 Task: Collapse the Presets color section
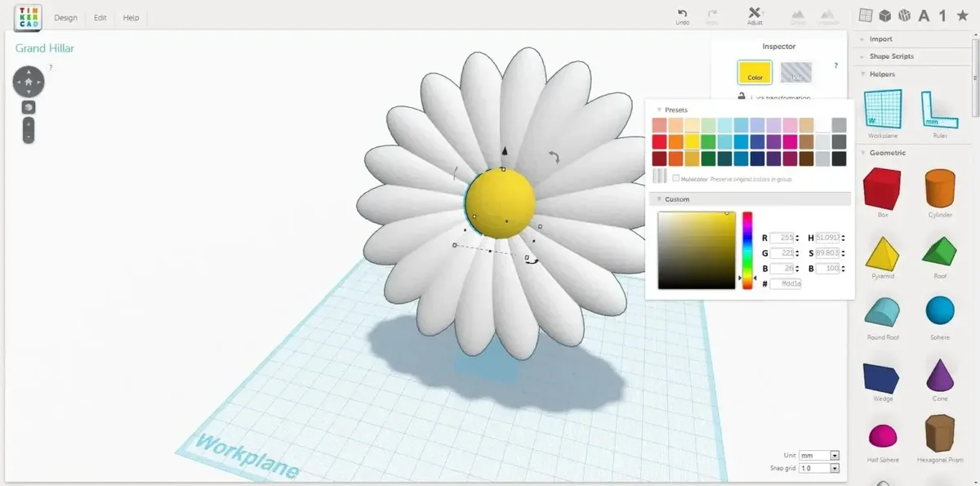[659, 109]
